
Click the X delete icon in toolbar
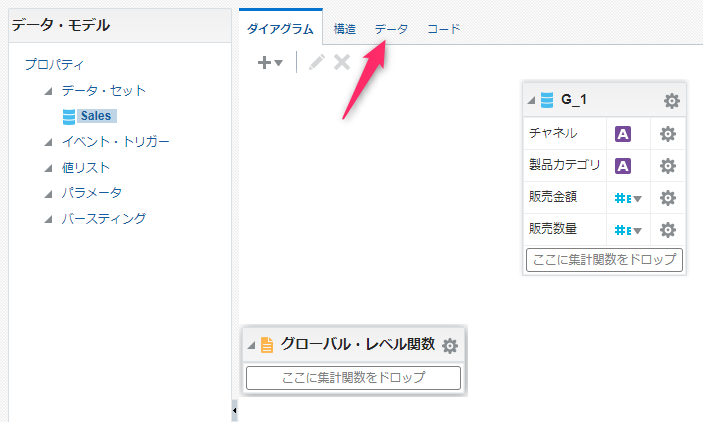click(342, 62)
